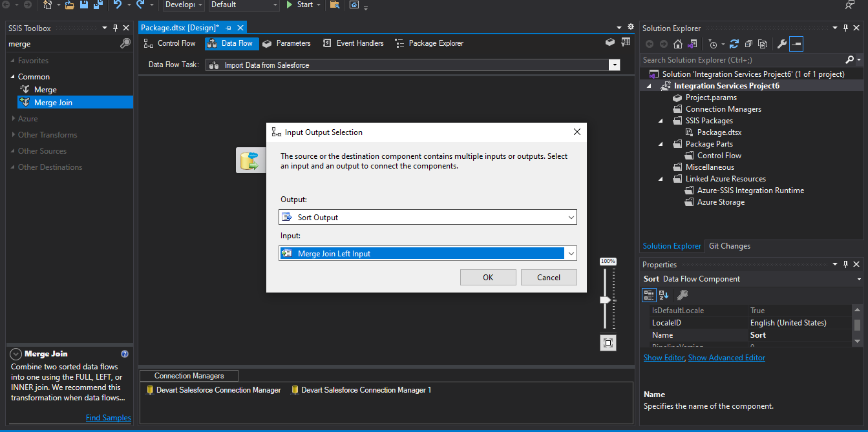The height and width of the screenshot is (432, 868).
Task: Expand the Other Transforms toolbox group
Action: 47,135
